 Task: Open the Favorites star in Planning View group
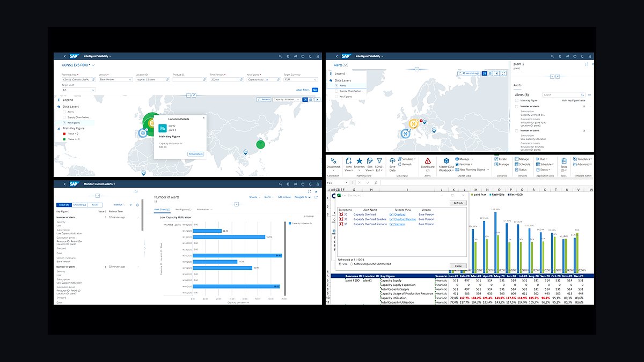[359, 161]
